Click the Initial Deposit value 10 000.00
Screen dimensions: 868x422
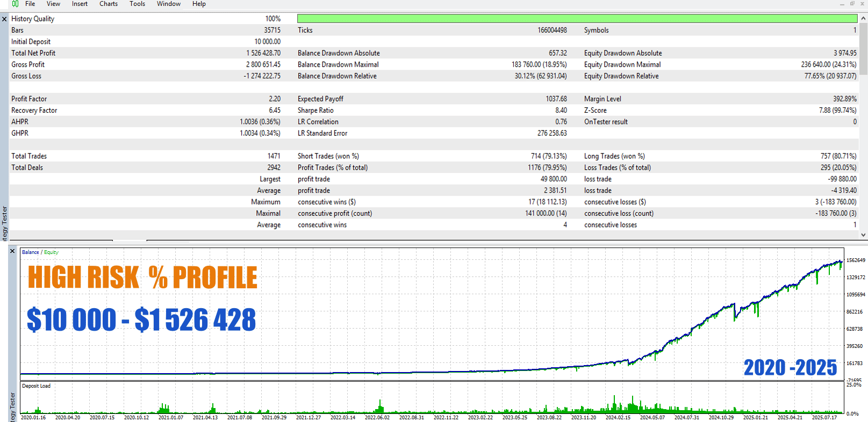(x=268, y=42)
